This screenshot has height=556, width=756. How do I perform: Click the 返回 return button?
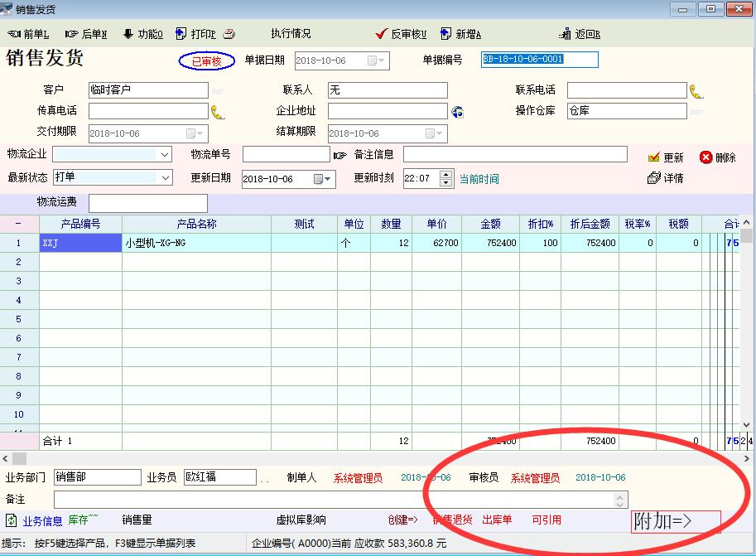tap(580, 34)
